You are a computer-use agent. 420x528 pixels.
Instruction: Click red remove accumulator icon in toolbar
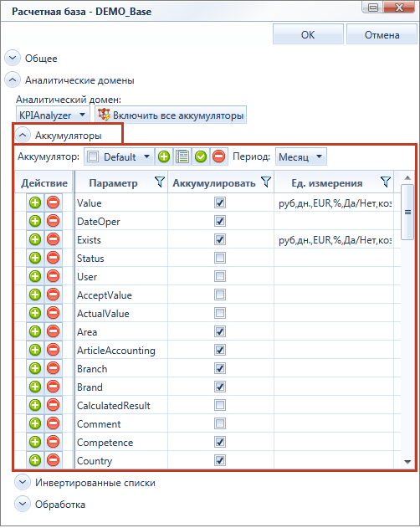point(219,157)
